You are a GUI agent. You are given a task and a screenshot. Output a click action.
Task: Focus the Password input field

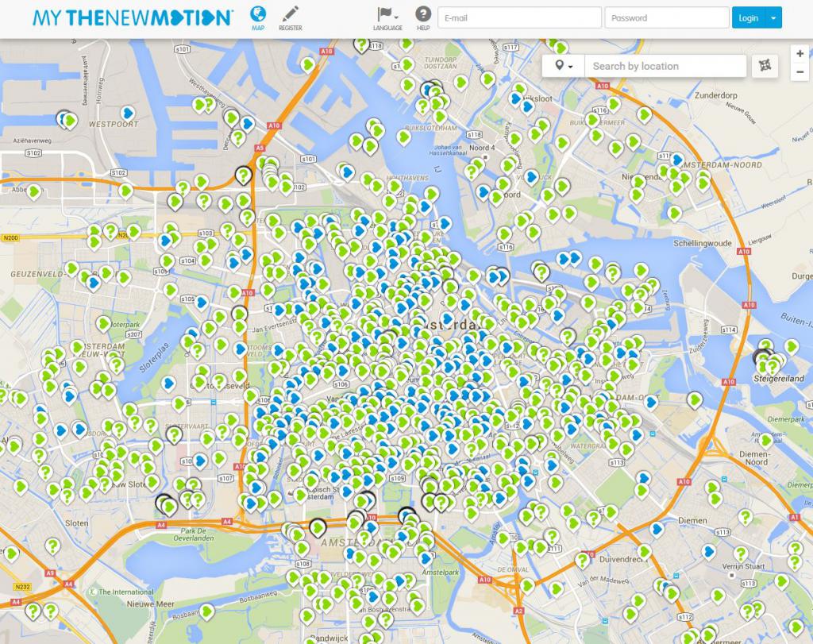pyautogui.click(x=667, y=17)
